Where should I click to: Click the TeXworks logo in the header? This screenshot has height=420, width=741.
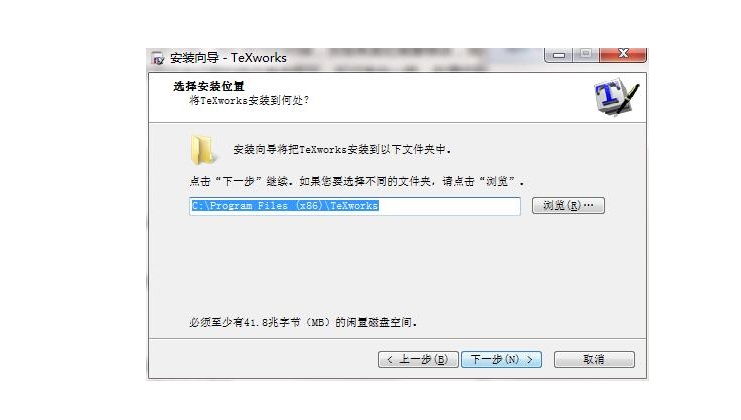pos(616,97)
